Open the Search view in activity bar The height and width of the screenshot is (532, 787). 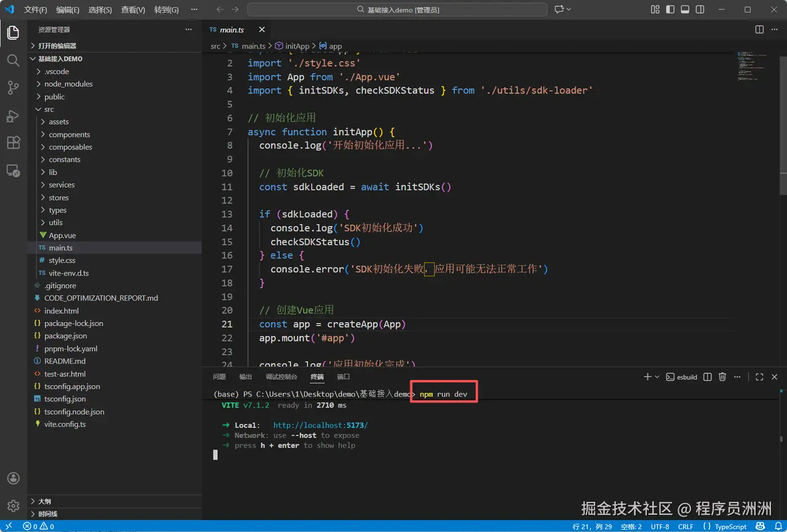point(13,60)
